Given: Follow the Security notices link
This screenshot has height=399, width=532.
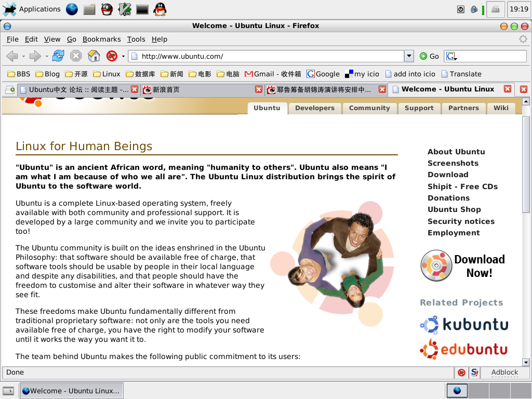Looking at the screenshot, I should pyautogui.click(x=461, y=221).
